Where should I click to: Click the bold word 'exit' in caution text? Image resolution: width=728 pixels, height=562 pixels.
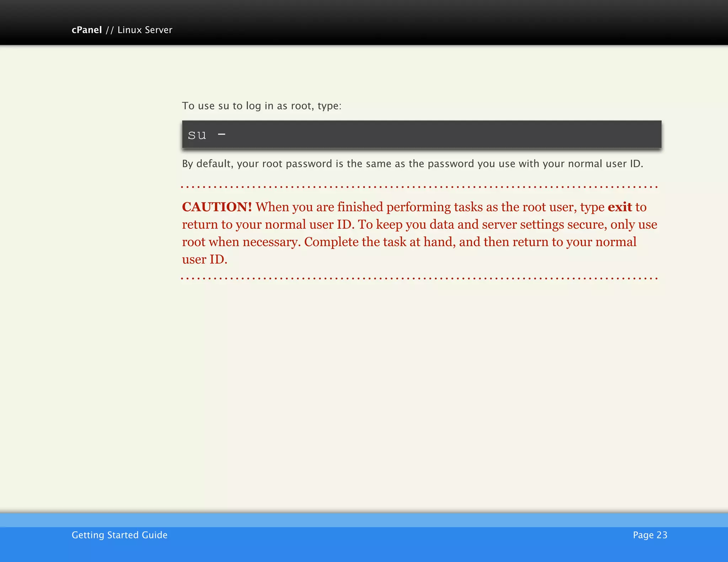pos(620,207)
